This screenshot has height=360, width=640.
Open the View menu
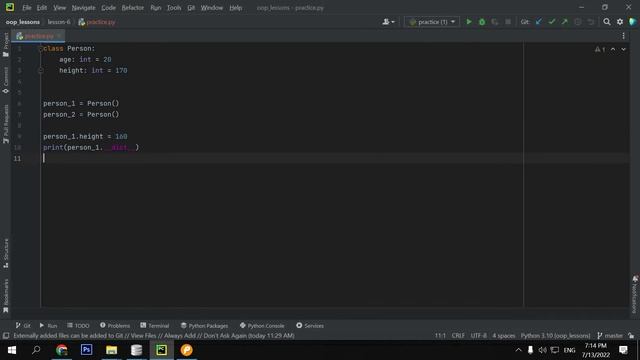[x=59, y=8]
